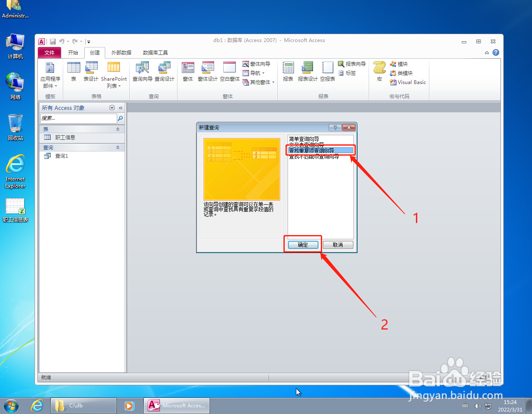Click the search magnifier icon
532x414 pixels.
click(121, 119)
